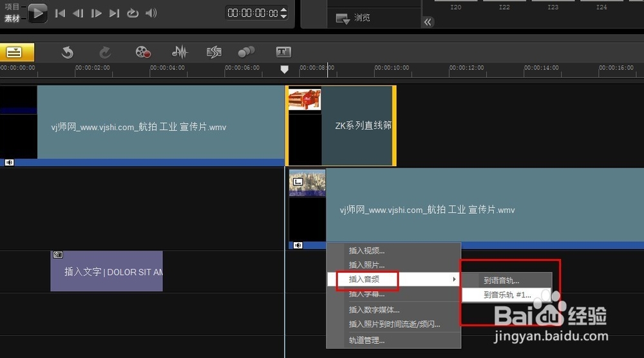This screenshot has height=358, width=644.
Task: Open the subtitle editor icon
Action: tap(283, 52)
